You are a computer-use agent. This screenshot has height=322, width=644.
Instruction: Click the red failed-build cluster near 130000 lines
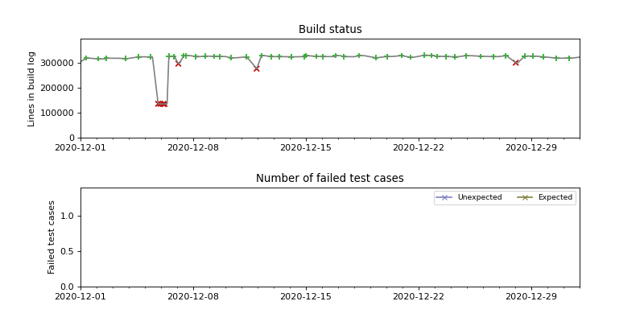pyautogui.click(x=161, y=104)
